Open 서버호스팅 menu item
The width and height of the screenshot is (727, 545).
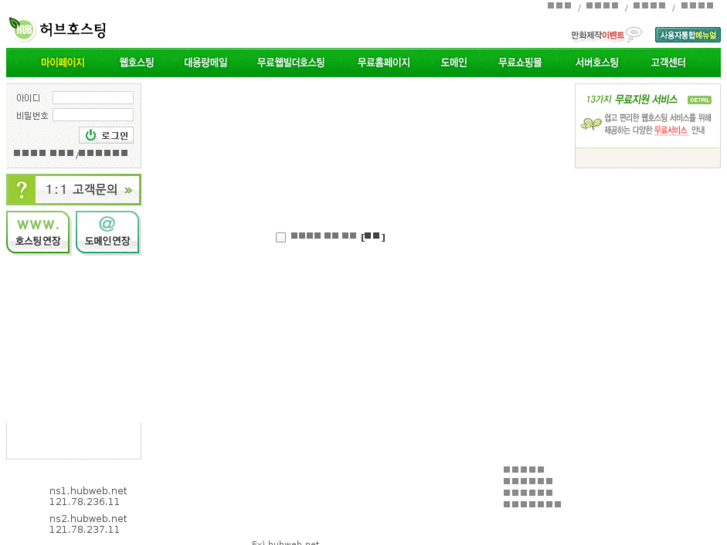597,62
